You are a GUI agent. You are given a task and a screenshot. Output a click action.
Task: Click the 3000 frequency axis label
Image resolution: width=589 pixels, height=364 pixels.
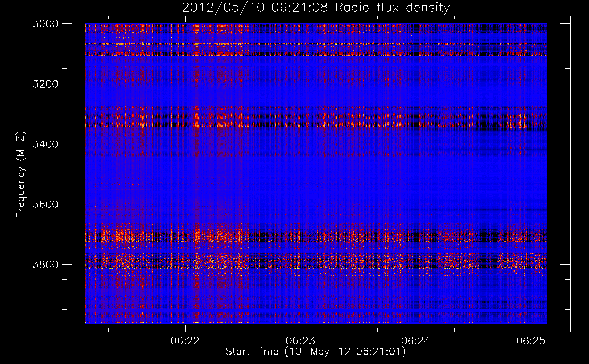click(x=46, y=24)
